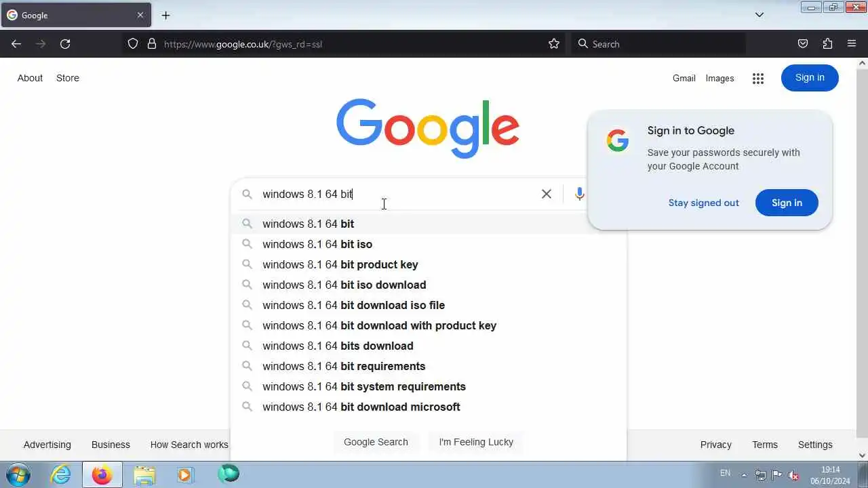
Task: Select suggestion 'windows 8.1 64 bit requirements'
Action: click(x=429, y=366)
